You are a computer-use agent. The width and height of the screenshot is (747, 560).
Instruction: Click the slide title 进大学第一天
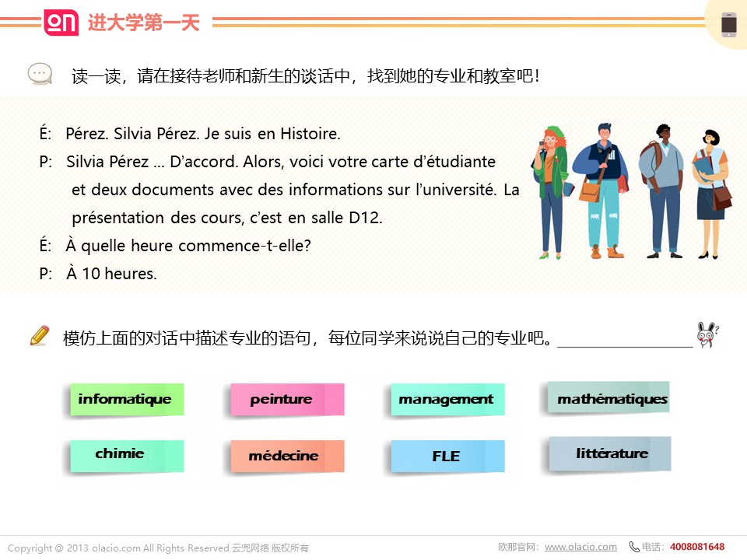[x=143, y=23]
